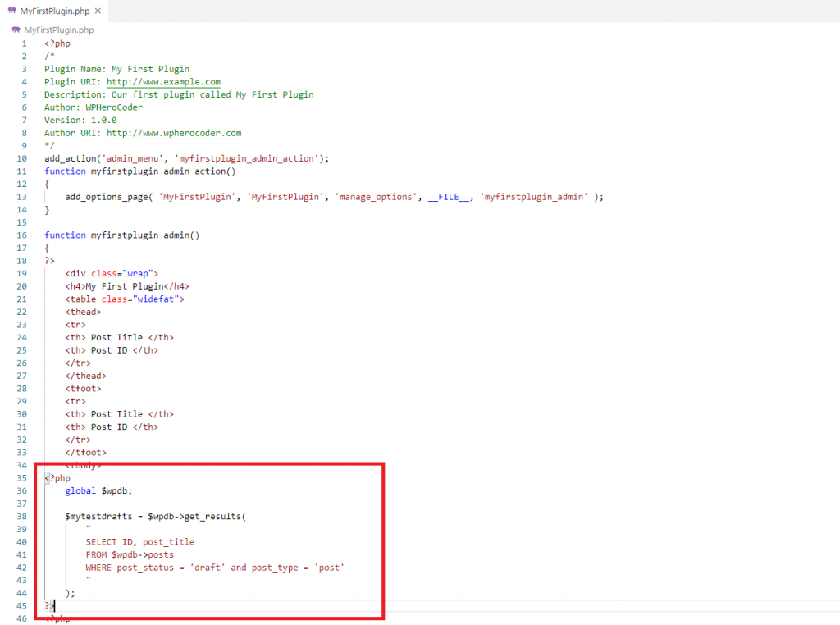Click the 'Version: 1.0.0' comment line

coord(80,120)
